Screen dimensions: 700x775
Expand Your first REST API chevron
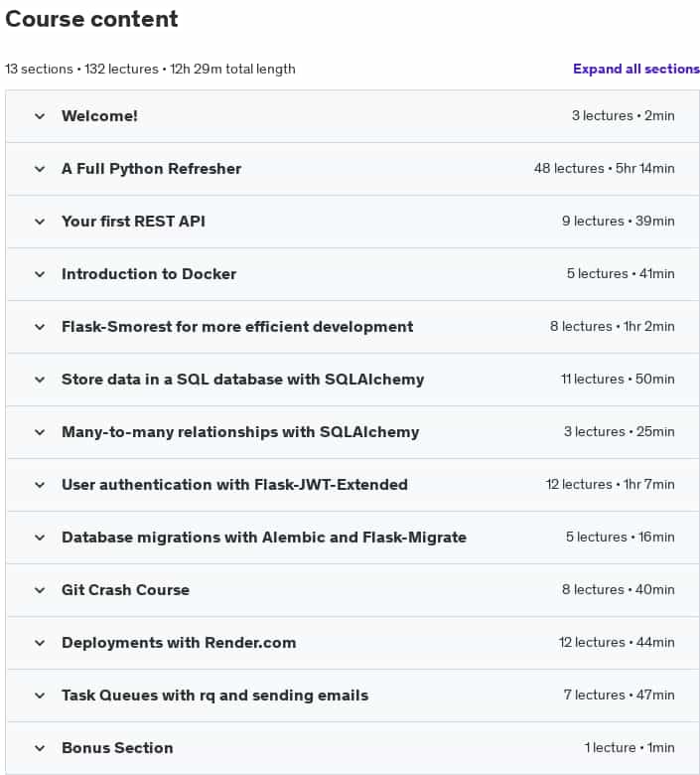coord(40,222)
